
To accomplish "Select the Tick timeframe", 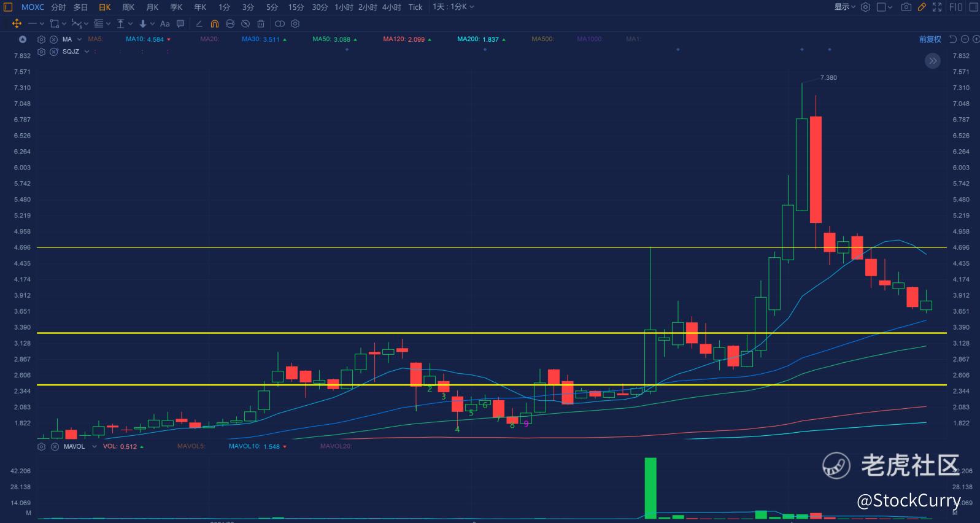I will click(415, 7).
